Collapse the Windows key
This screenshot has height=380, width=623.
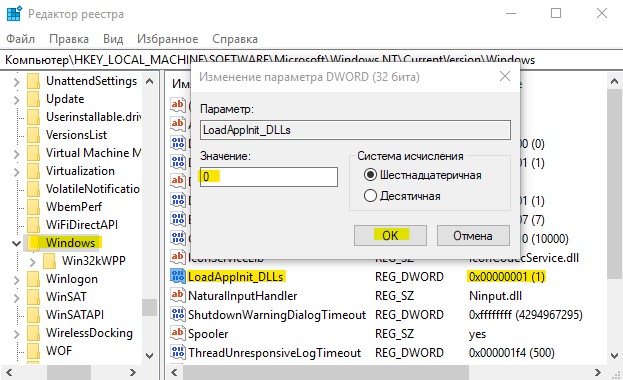(16, 243)
